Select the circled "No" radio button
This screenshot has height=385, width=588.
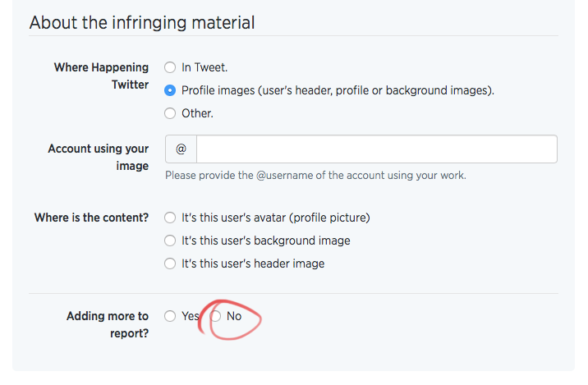pos(215,316)
